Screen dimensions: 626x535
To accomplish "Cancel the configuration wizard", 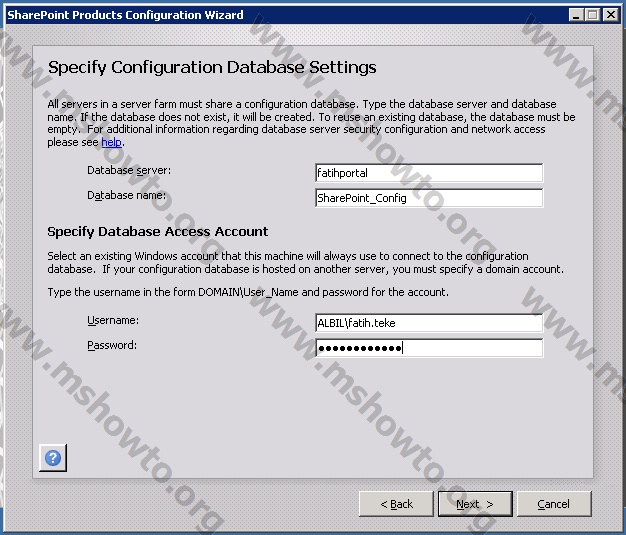I will 554,504.
